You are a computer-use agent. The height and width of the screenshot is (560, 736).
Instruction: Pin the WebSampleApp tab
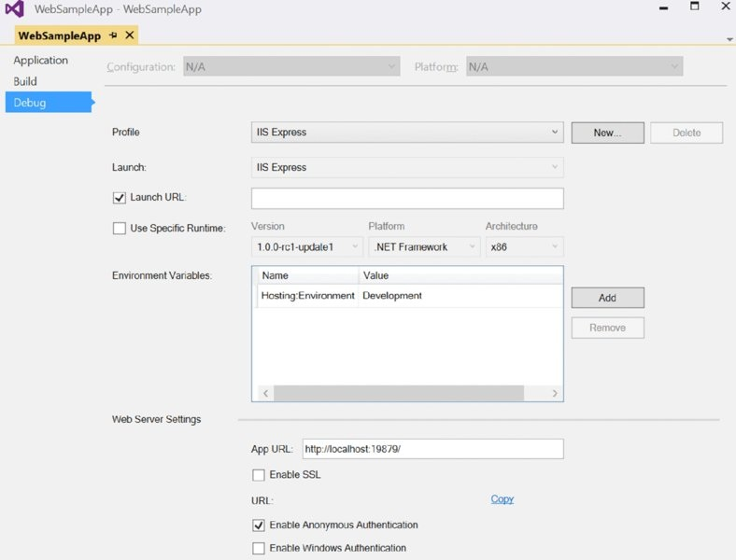(x=113, y=35)
